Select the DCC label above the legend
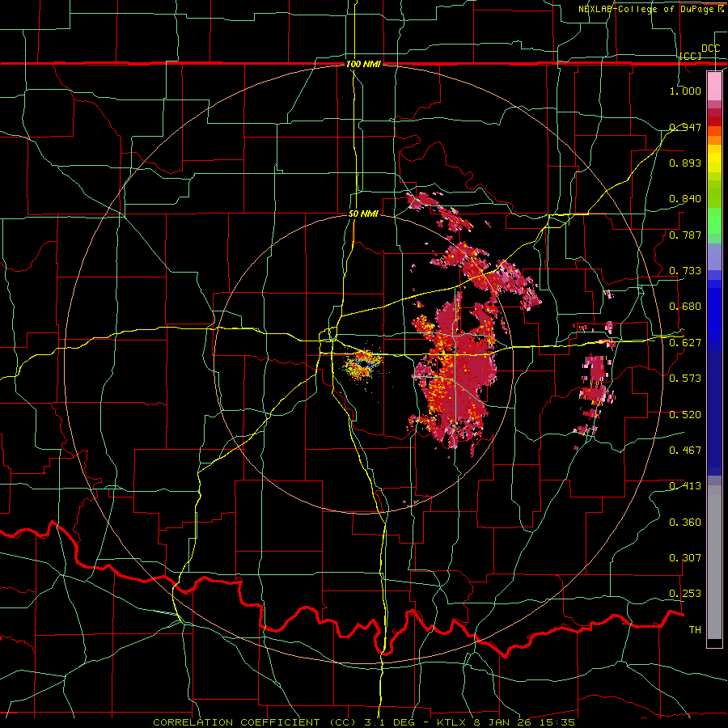Viewport: 728px width, 728px height. pyautogui.click(x=711, y=49)
